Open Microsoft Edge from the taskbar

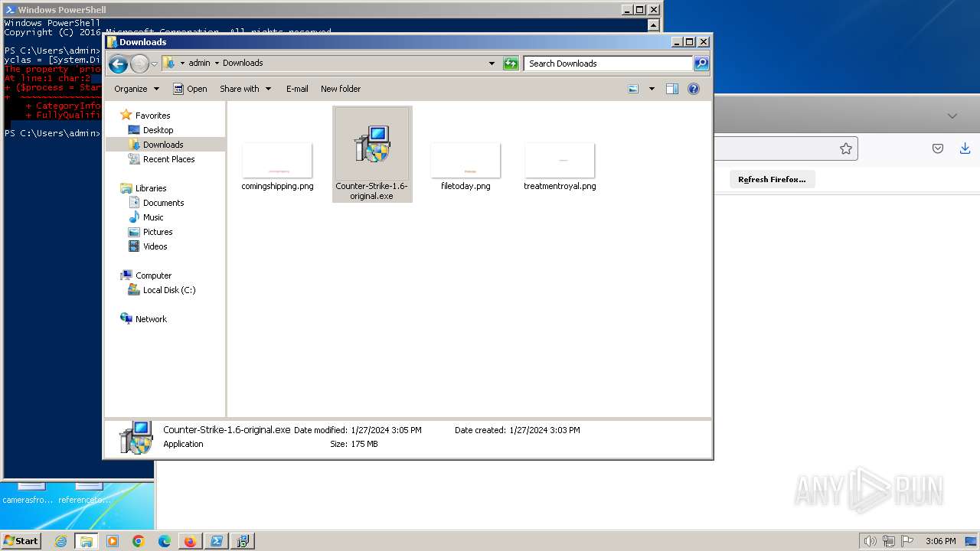[165, 541]
